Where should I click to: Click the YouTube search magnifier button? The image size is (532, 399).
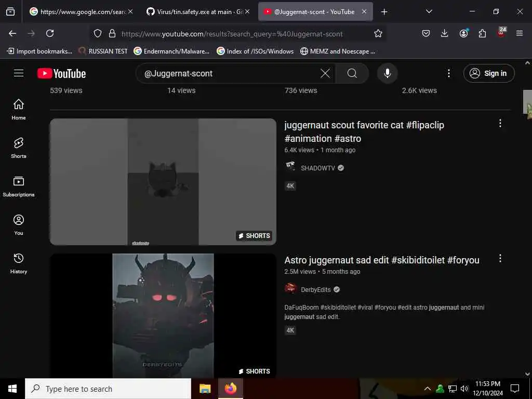point(352,73)
